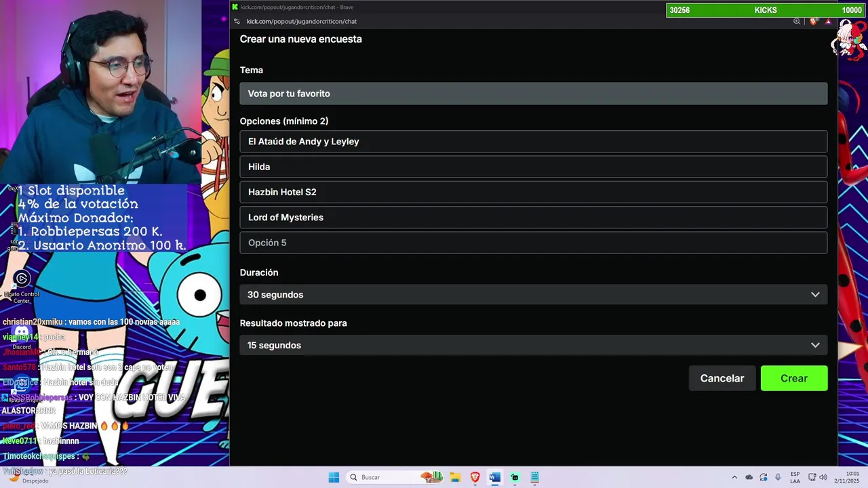
Task: Click the Keve0711 'hazbinnnn' chat message
Action: (41, 441)
